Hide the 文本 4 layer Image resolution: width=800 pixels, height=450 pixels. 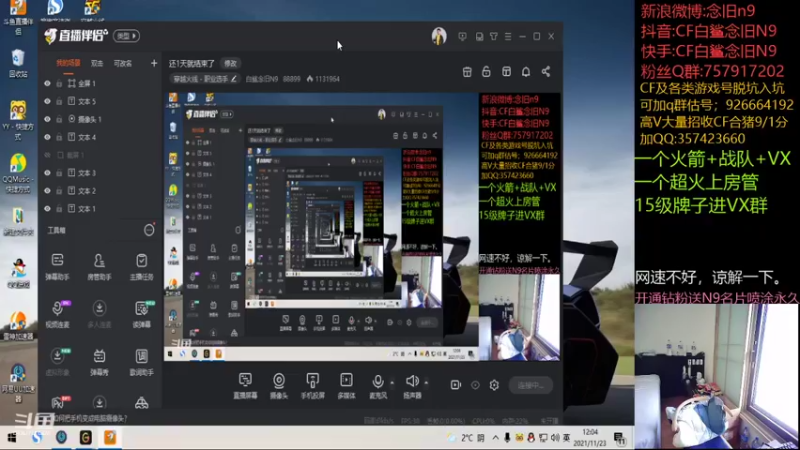click(47, 137)
